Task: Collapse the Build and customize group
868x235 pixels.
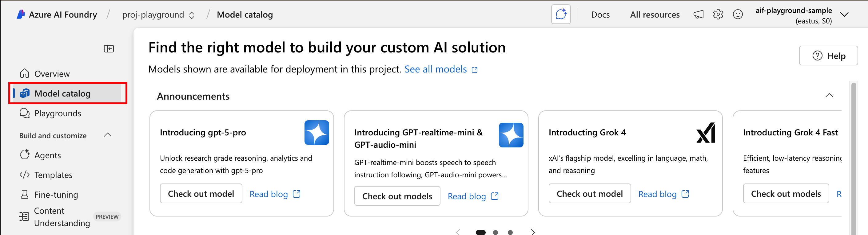Action: pos(107,135)
